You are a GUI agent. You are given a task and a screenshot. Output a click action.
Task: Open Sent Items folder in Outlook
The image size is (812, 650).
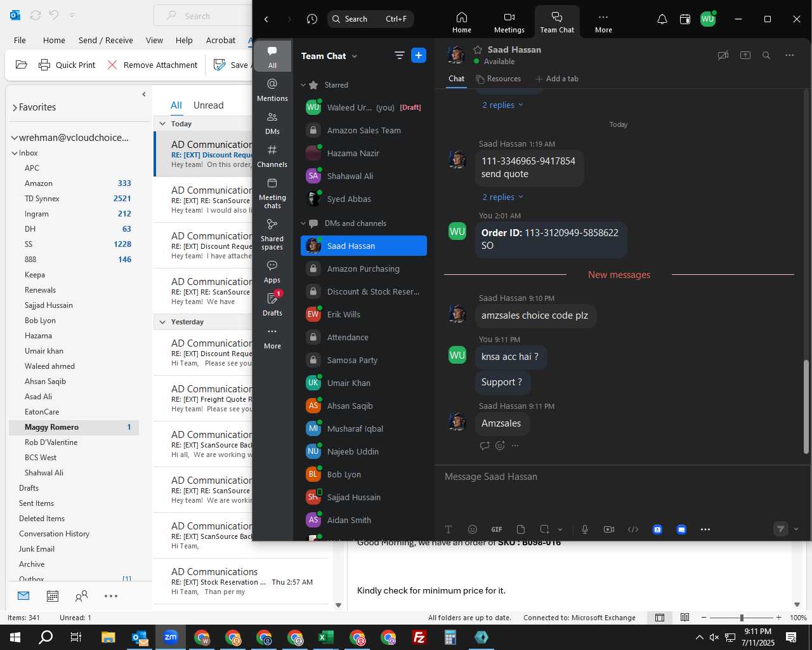click(36, 503)
